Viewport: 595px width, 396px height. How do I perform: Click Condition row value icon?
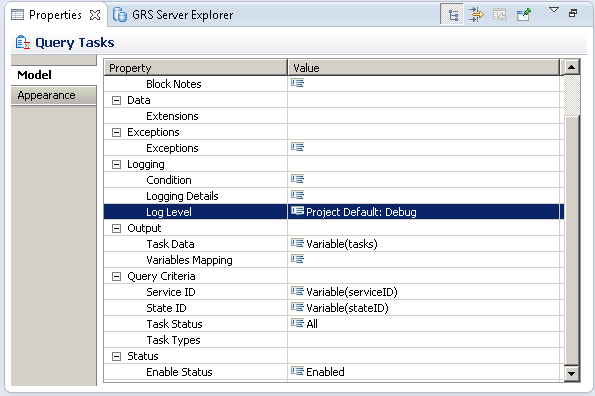(298, 179)
